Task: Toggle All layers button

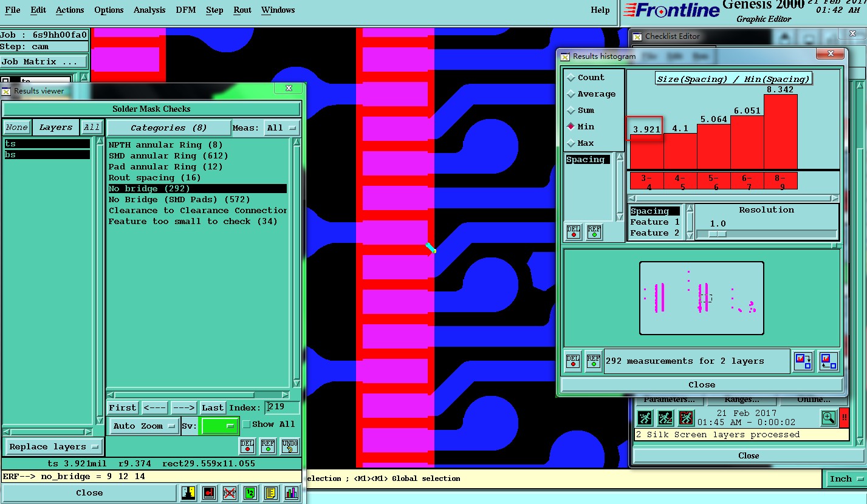Action: tap(92, 128)
